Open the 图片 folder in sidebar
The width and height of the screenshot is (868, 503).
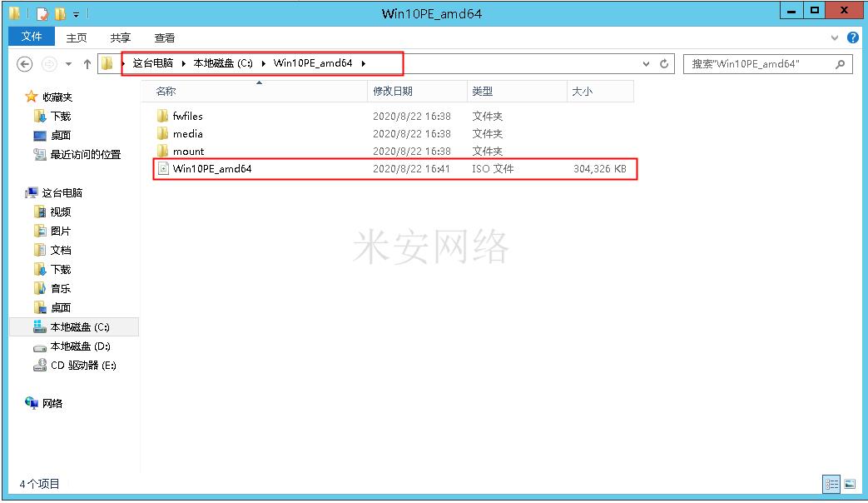click(61, 231)
